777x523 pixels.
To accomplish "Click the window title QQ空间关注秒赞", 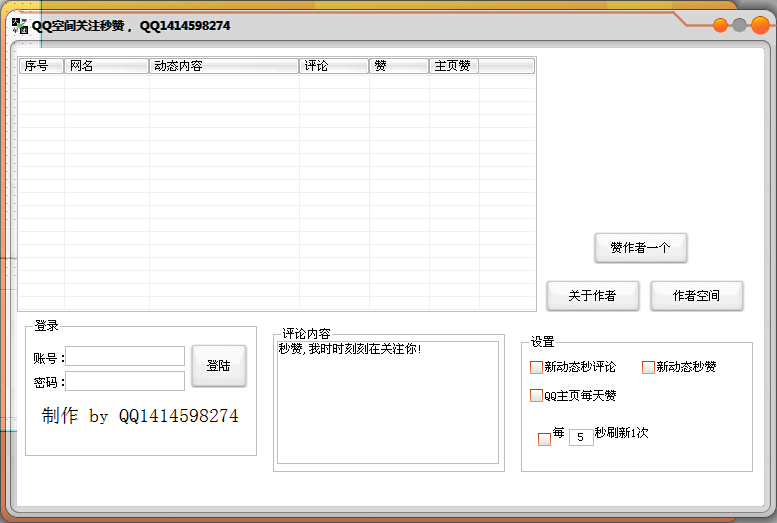I will click(x=78, y=25).
